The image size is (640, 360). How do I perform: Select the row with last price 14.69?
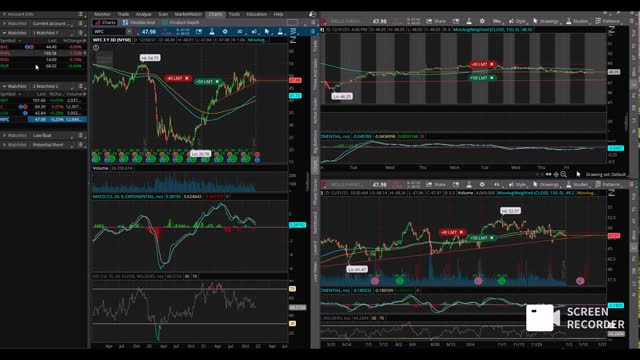(x=43, y=60)
